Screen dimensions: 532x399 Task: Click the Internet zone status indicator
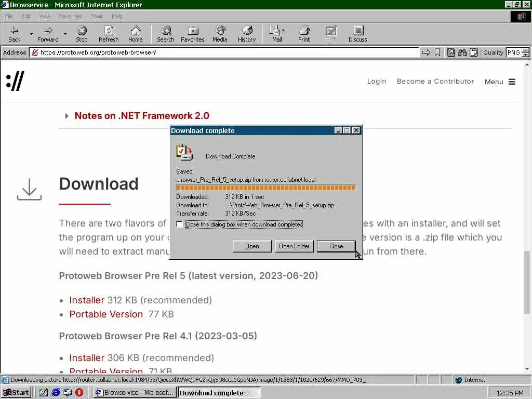tap(470, 380)
